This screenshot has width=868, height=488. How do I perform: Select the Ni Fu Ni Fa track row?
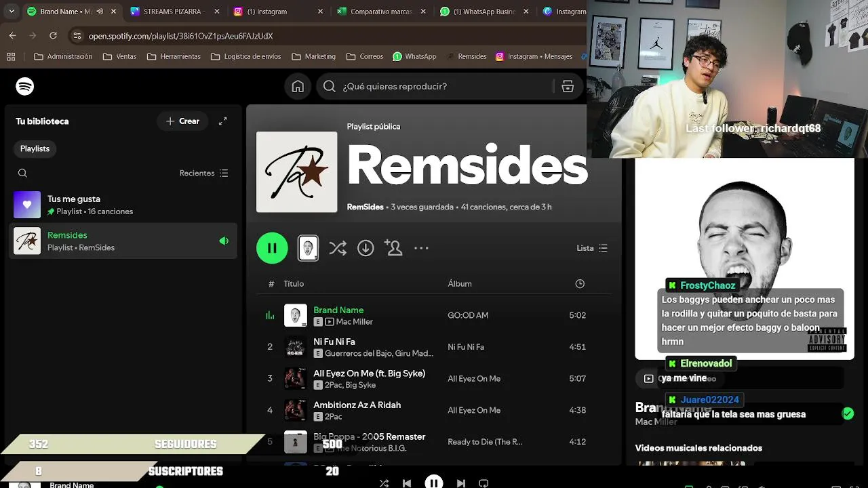tap(434, 347)
